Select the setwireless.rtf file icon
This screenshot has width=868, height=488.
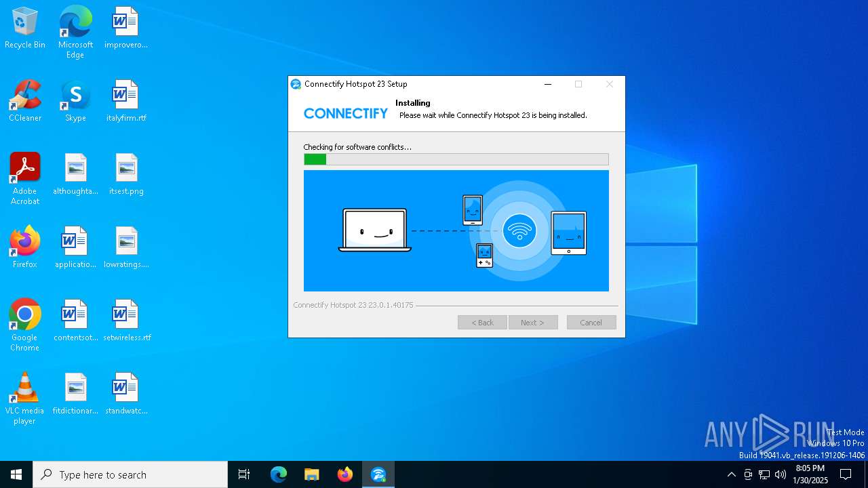click(x=126, y=321)
